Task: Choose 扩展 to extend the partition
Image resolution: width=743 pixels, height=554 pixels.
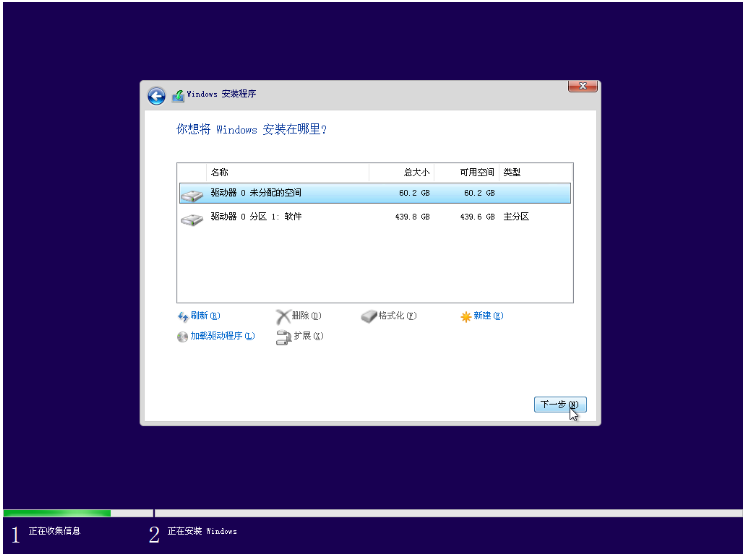Action: (x=308, y=336)
